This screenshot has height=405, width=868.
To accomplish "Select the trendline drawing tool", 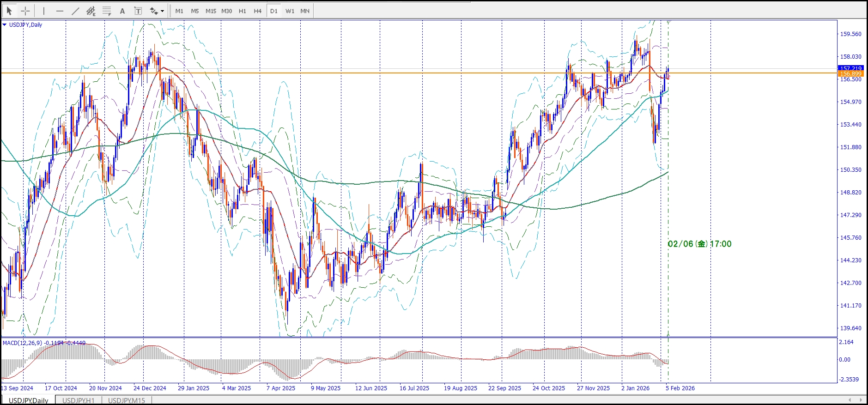I will pyautogui.click(x=75, y=11).
